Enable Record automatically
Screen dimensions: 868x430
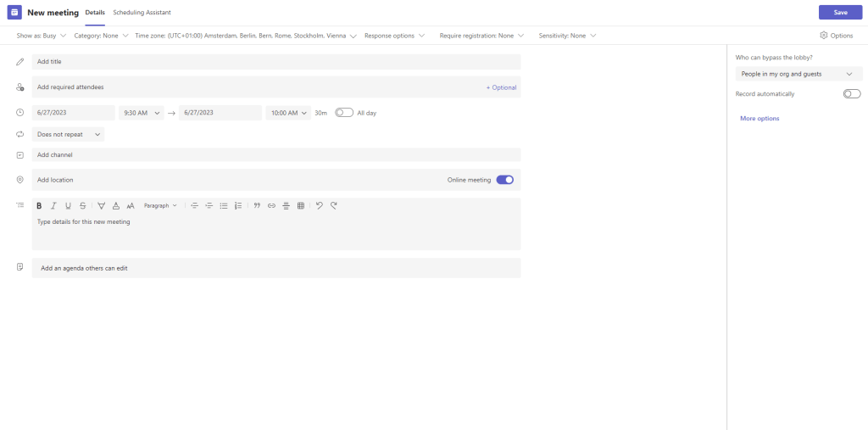tap(851, 93)
